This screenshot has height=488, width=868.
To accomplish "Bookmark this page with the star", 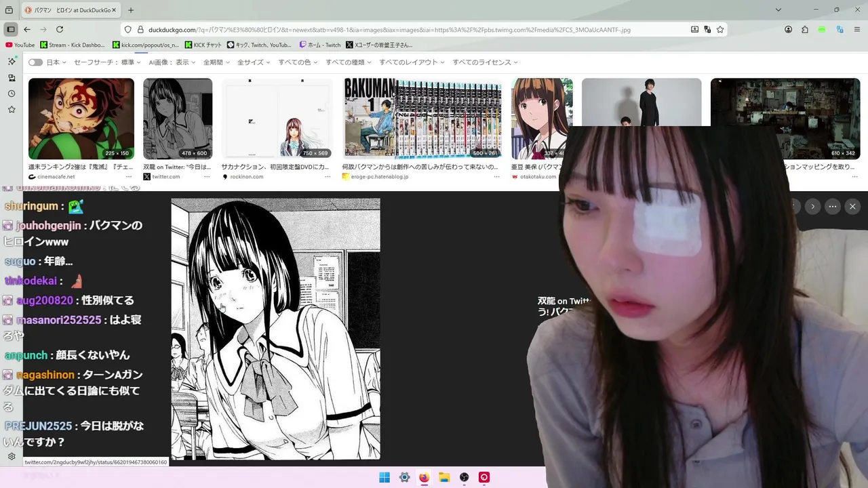I will [x=720, y=30].
